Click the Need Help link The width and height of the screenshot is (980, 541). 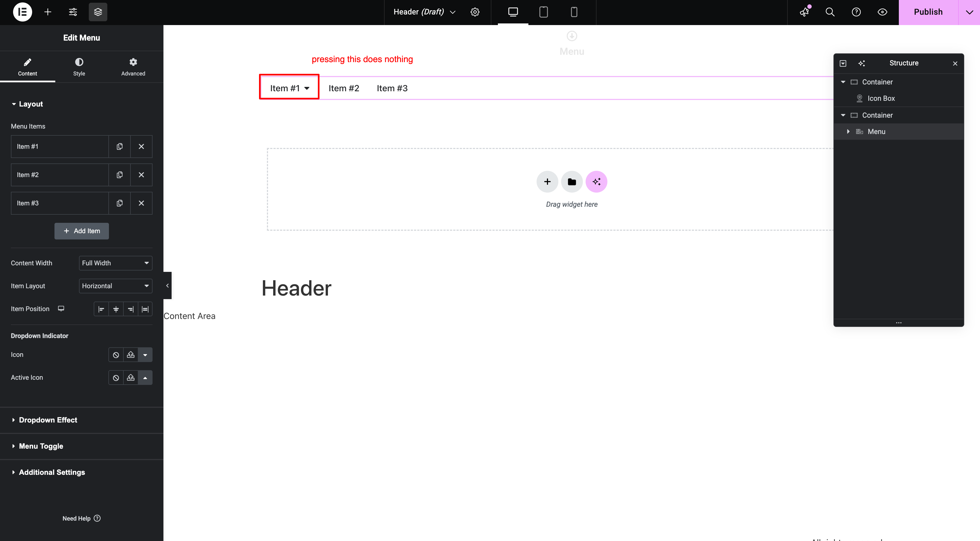point(81,518)
